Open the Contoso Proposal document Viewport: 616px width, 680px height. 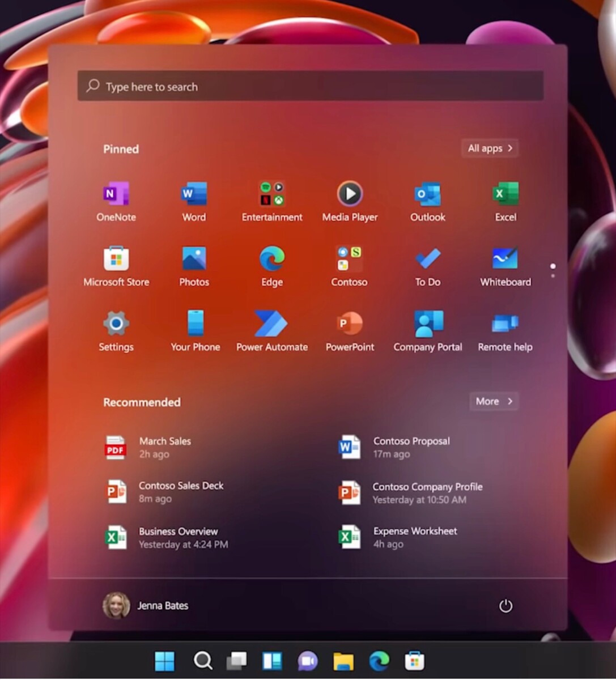[x=394, y=447]
